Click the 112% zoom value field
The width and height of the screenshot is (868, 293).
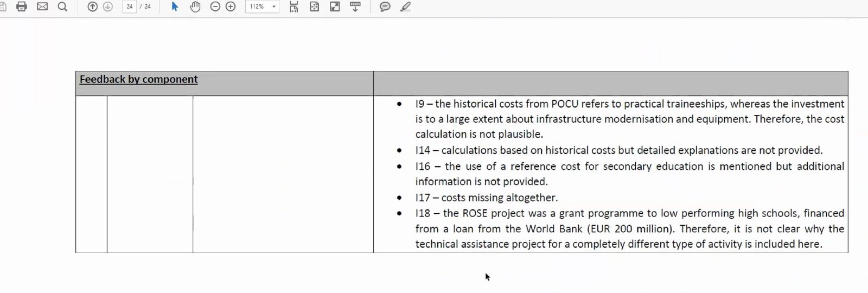(257, 7)
